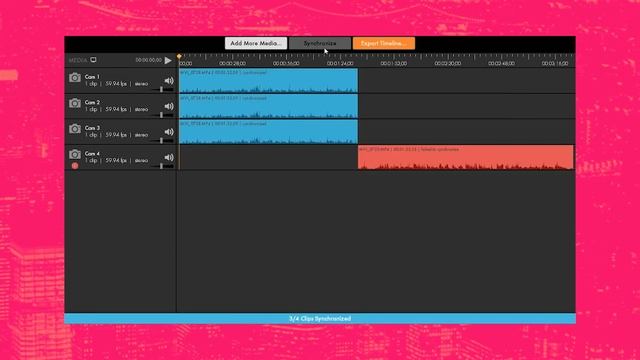Click the Cam 4 track name
Image resolution: width=640 pixels, height=360 pixels.
92,154
